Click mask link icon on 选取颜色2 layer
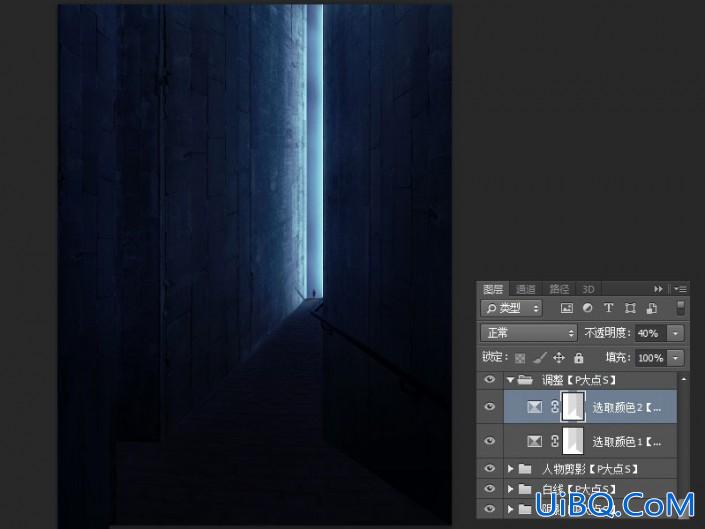 coord(554,407)
